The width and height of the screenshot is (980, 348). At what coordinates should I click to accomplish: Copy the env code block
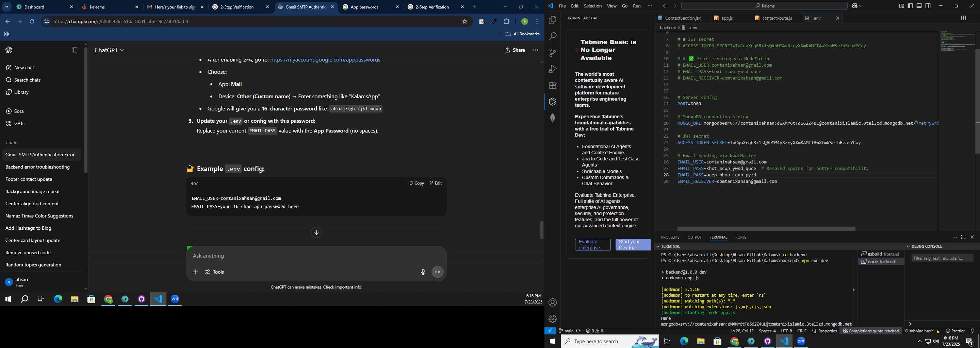[416, 183]
